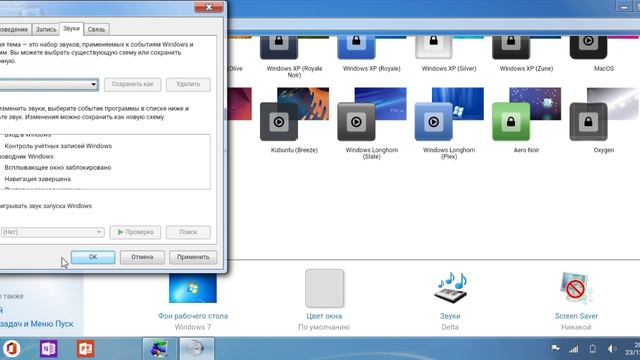Click the Поиск browse button

[188, 232]
